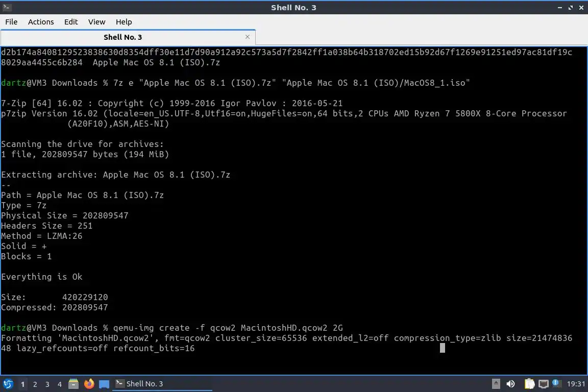Click the '(A20F10),ASM,AES-NI)' line

tap(118, 124)
